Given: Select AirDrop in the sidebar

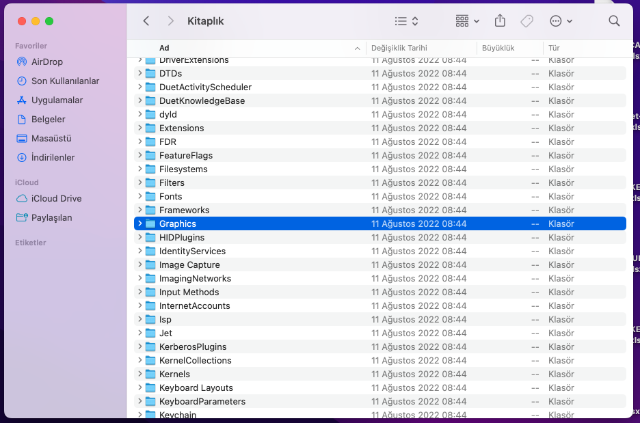Looking at the screenshot, I should [x=46, y=62].
